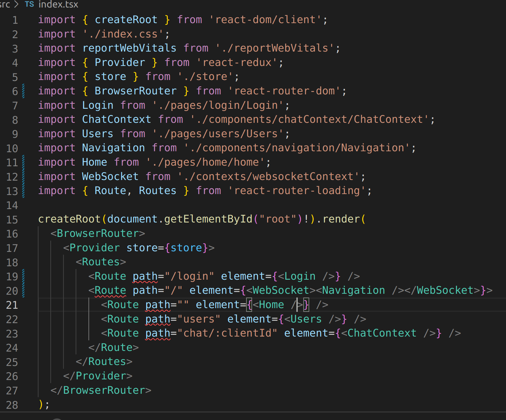Click getElementById on line 15
Screen dimensions: 506x420
coord(208,219)
